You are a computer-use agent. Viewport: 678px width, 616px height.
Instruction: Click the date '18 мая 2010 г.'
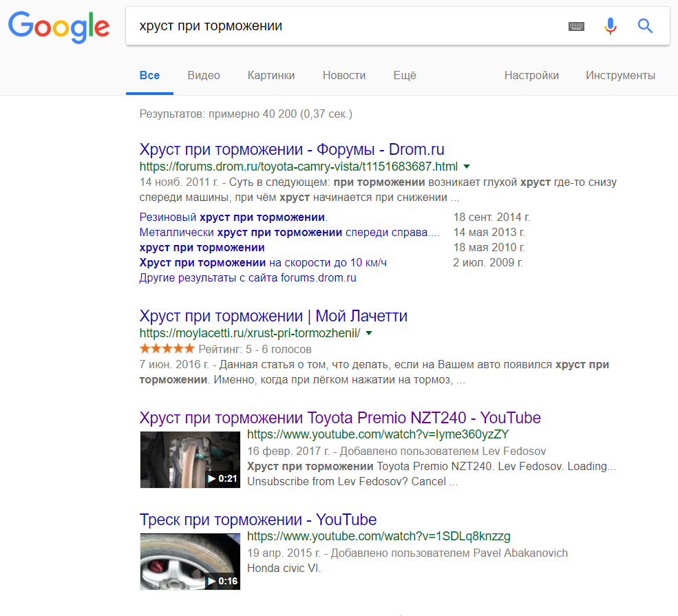(489, 247)
